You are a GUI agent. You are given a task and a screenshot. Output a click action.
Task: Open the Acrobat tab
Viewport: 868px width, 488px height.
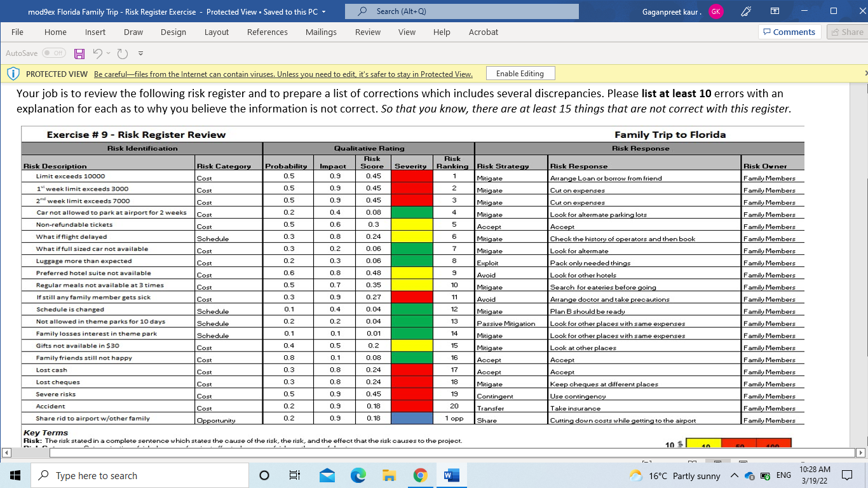pos(484,32)
